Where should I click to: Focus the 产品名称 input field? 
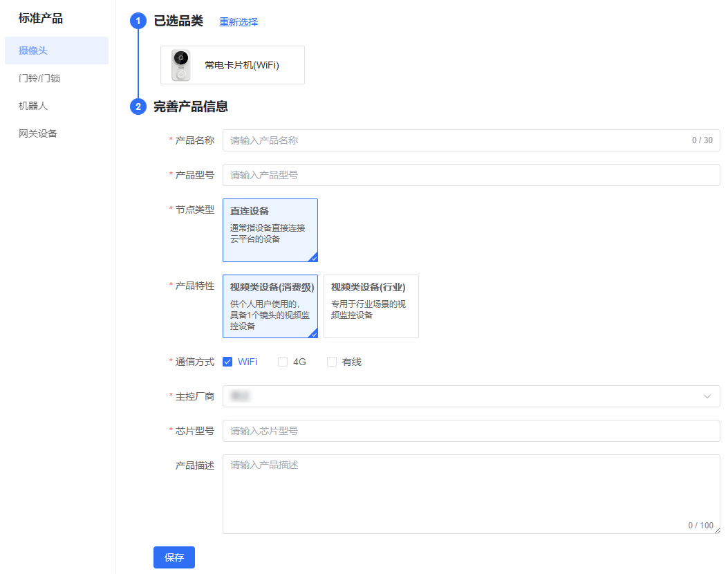coord(472,140)
